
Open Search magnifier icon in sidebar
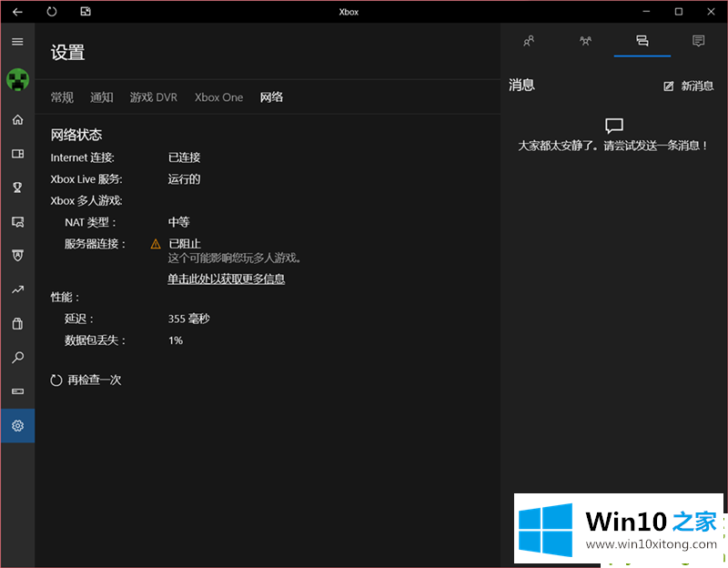click(17, 358)
